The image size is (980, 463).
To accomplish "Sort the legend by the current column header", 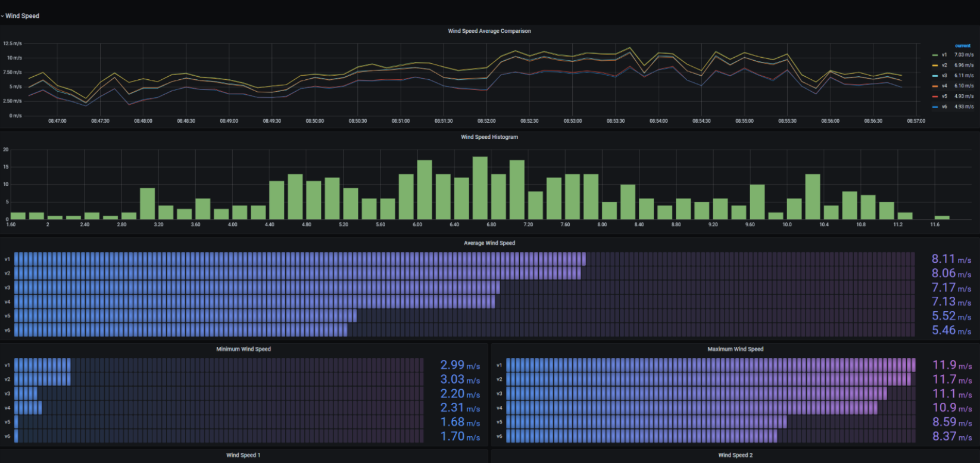I will [x=963, y=46].
